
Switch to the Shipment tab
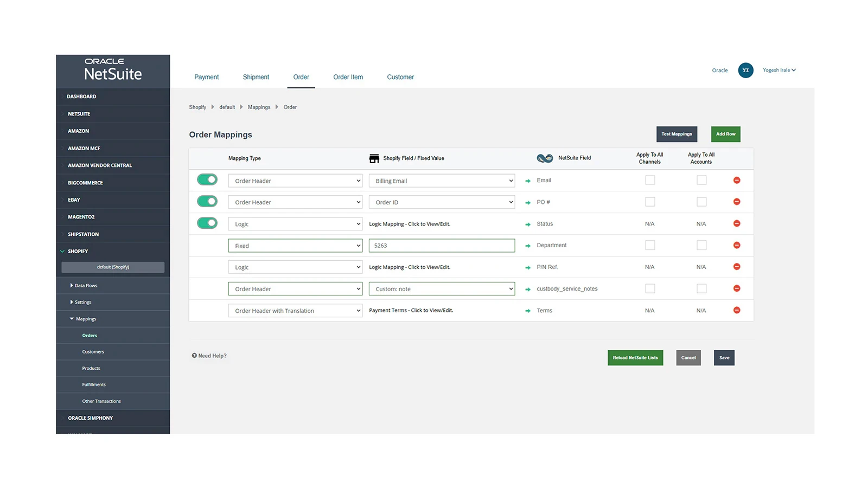256,77
